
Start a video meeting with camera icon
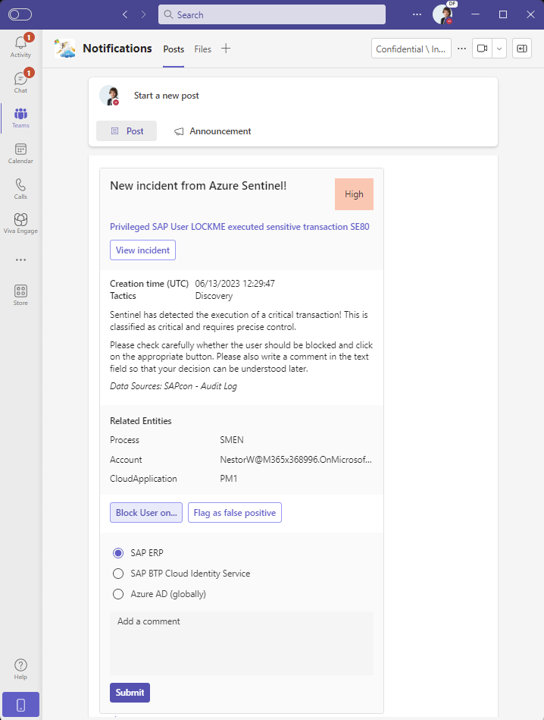pyautogui.click(x=482, y=48)
